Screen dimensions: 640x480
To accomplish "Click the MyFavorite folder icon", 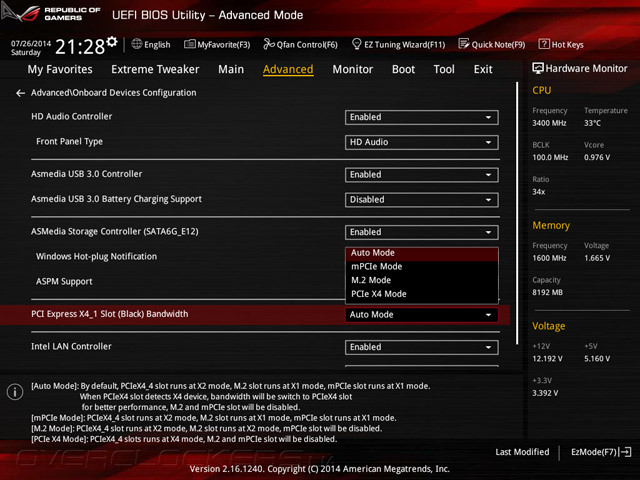I will click(x=189, y=44).
